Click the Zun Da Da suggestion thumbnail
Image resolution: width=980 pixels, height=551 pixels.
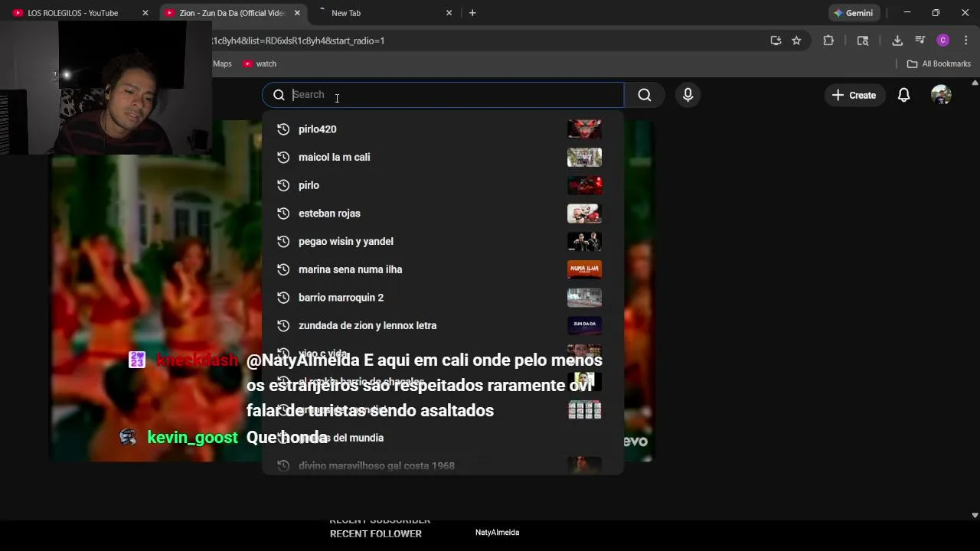tap(584, 325)
